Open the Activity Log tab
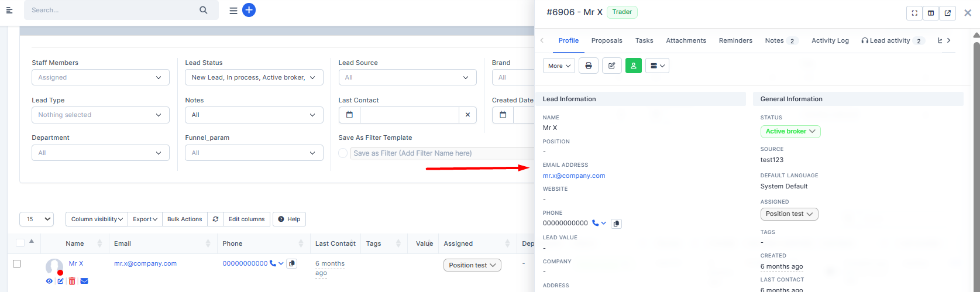980x292 pixels. click(830, 40)
